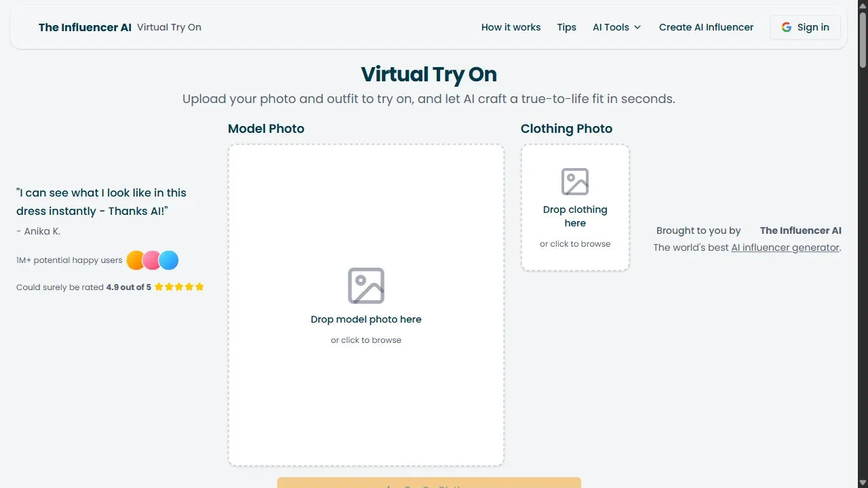Click 'Drop clothing here' upload area
The image size is (868, 488).
pyautogui.click(x=575, y=207)
